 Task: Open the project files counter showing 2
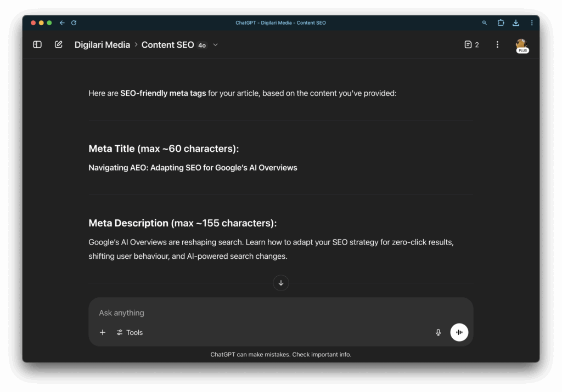[471, 44]
